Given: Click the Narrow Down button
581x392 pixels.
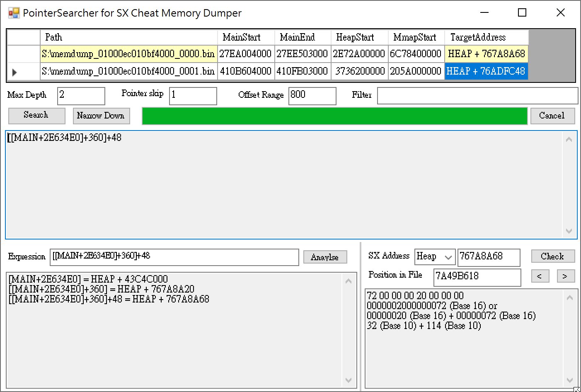Looking at the screenshot, I should click(x=101, y=116).
